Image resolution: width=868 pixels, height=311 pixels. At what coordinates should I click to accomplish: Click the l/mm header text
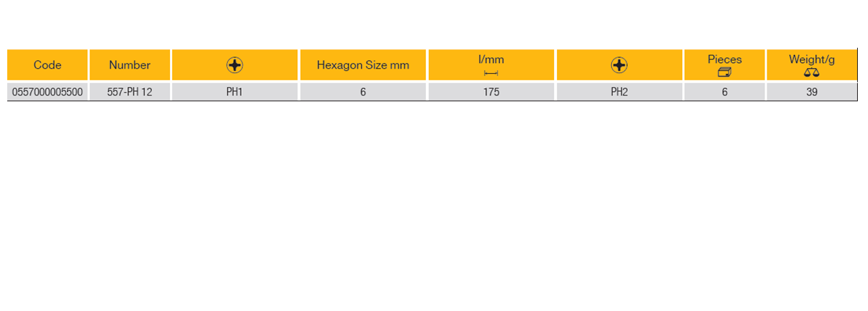(491, 59)
